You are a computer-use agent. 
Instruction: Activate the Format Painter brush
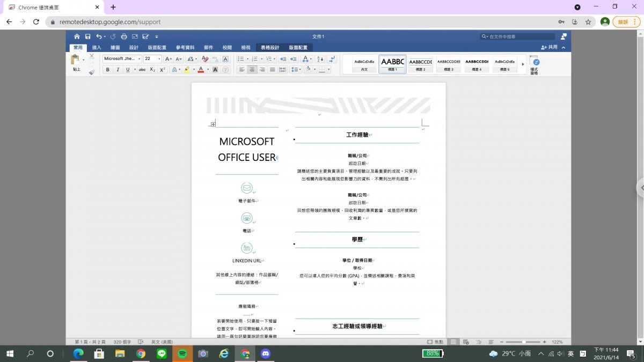tap(91, 72)
